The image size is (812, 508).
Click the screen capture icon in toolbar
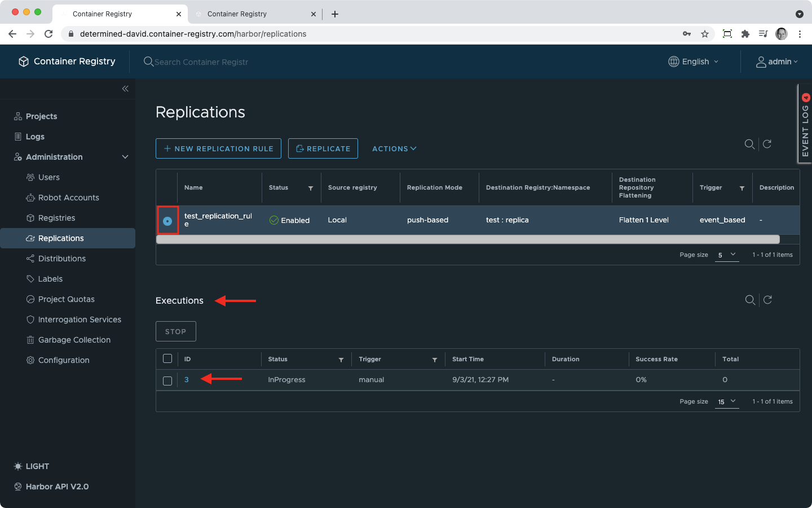point(727,34)
